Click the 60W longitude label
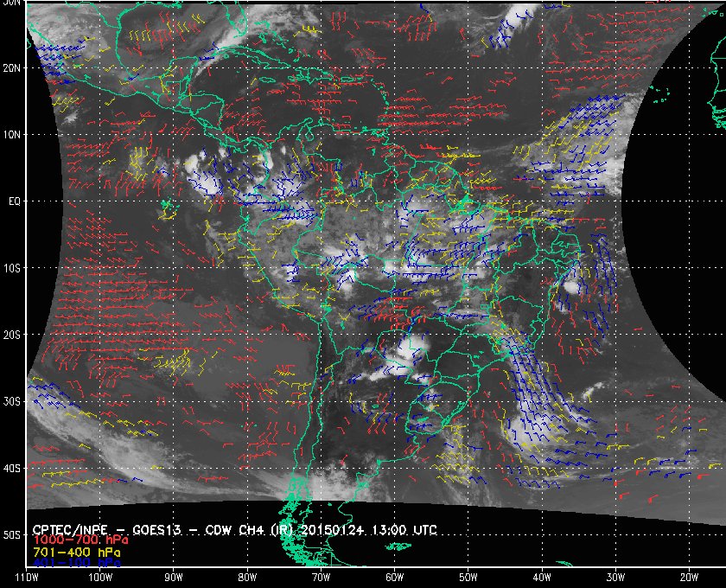This screenshot has height=588, width=726. click(394, 578)
